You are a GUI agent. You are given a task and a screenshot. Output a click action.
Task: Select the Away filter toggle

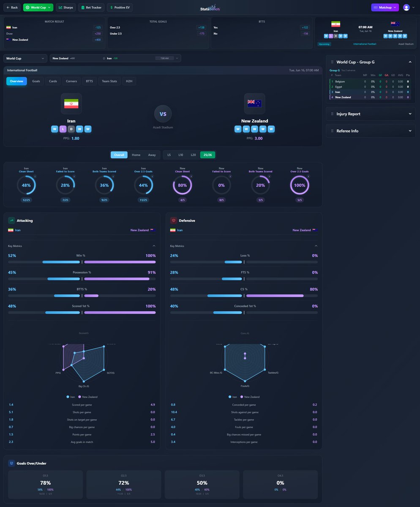point(152,155)
